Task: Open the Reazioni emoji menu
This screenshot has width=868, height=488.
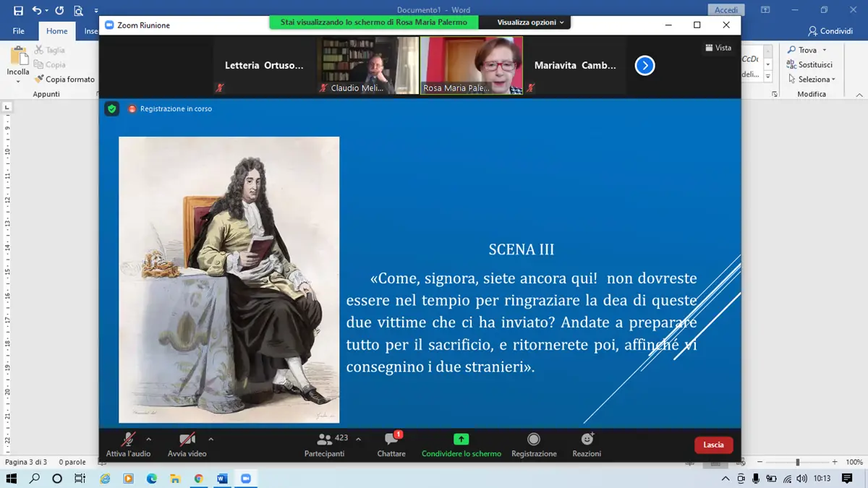Action: click(587, 440)
